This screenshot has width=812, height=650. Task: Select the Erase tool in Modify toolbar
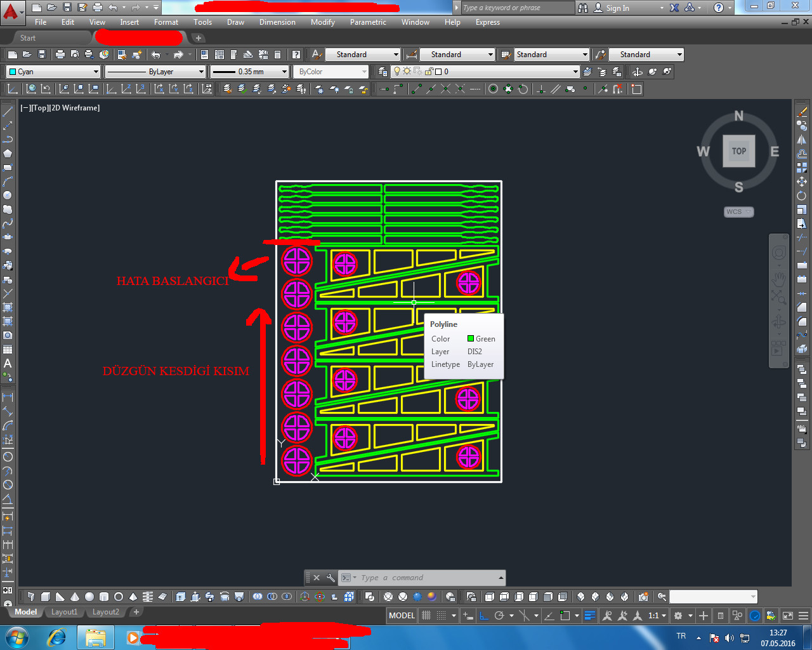pyautogui.click(x=802, y=112)
